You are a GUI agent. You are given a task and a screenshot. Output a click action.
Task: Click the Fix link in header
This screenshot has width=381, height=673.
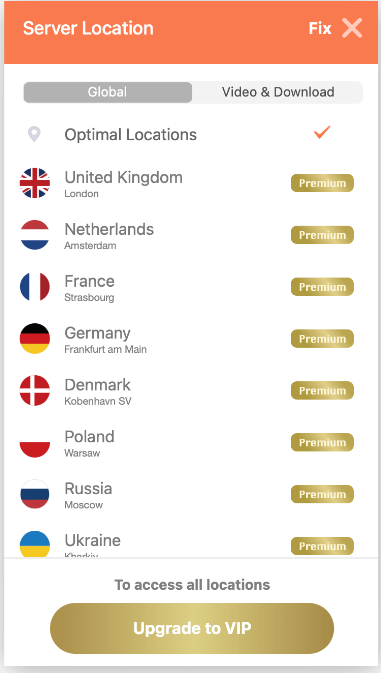(x=320, y=28)
